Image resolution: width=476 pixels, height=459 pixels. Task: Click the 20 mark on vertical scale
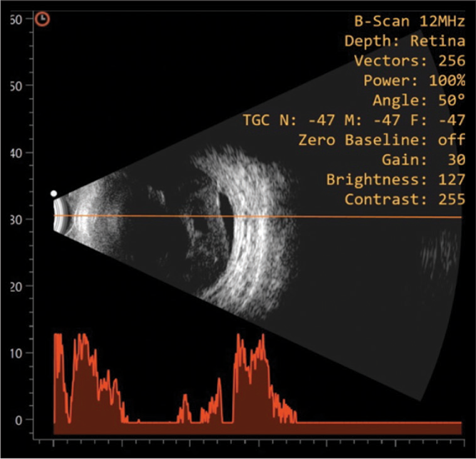click(x=16, y=287)
